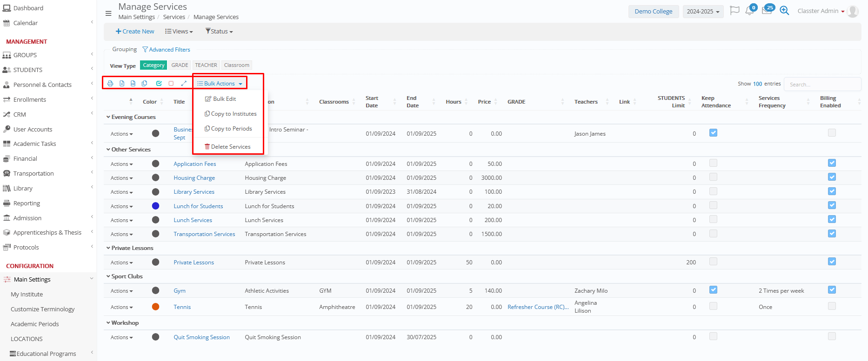Screen dimensions: 868x361
Task: Open the 2024-2025 academic period dropdown
Action: click(x=703, y=12)
